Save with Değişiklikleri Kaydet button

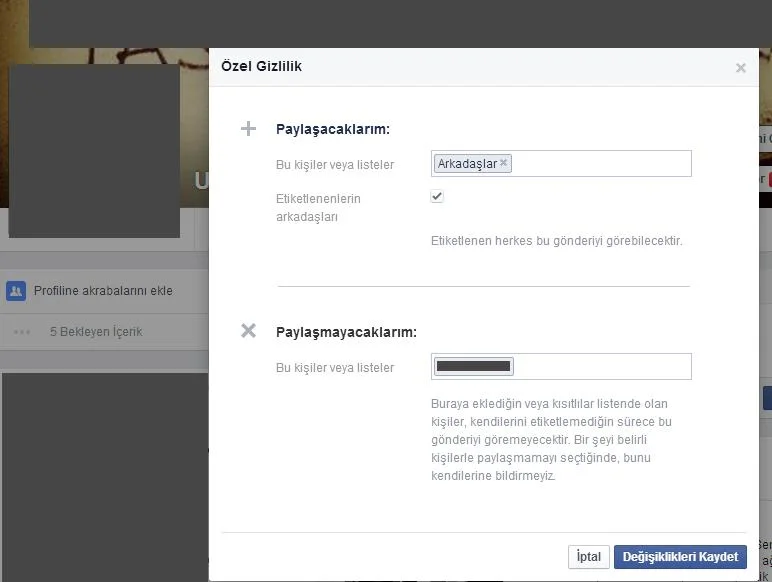tap(680, 557)
